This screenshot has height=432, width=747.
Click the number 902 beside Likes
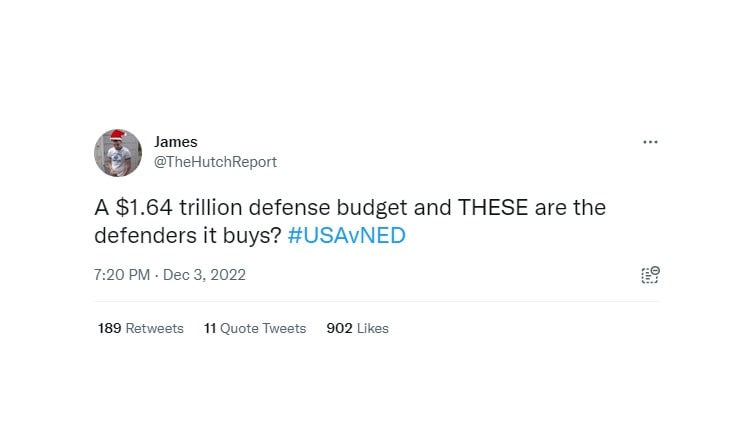pos(339,328)
